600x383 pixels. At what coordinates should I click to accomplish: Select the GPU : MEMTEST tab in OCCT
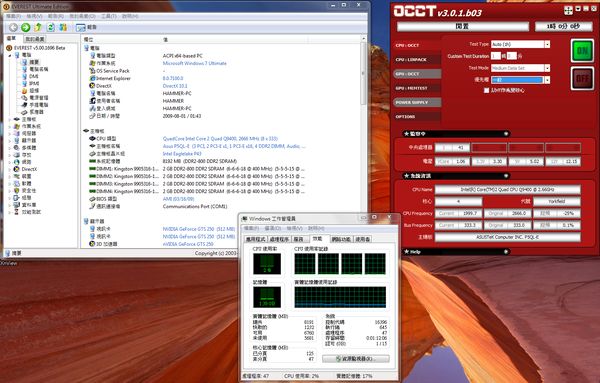pos(417,88)
